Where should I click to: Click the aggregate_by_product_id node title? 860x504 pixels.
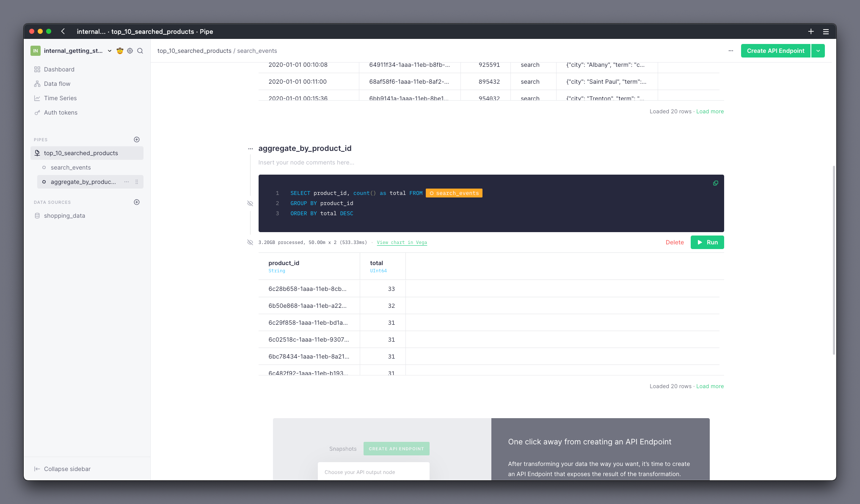305,148
